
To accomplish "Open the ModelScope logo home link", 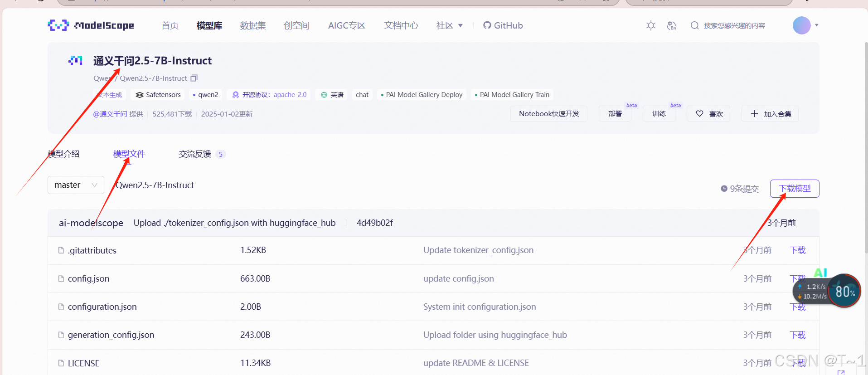I will click(91, 25).
